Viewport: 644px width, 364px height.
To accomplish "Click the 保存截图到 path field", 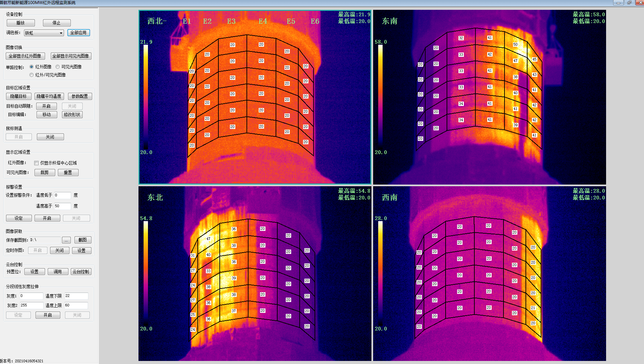I will [45, 240].
